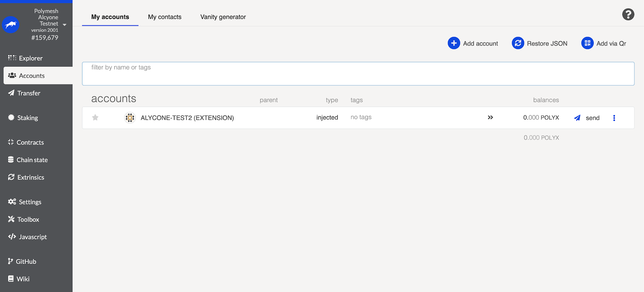Click the Accounts people icon
The image size is (644, 292).
tap(12, 75)
